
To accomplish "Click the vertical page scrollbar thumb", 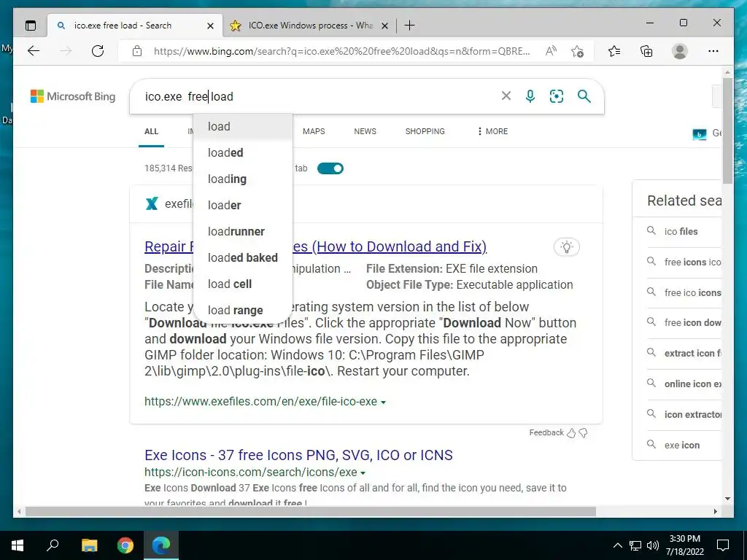I will pos(727,131).
